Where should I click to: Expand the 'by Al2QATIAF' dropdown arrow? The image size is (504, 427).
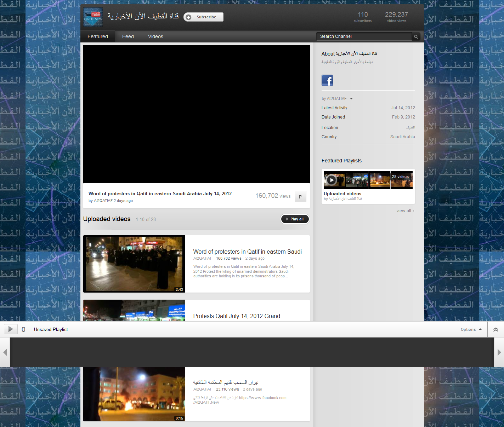(351, 99)
